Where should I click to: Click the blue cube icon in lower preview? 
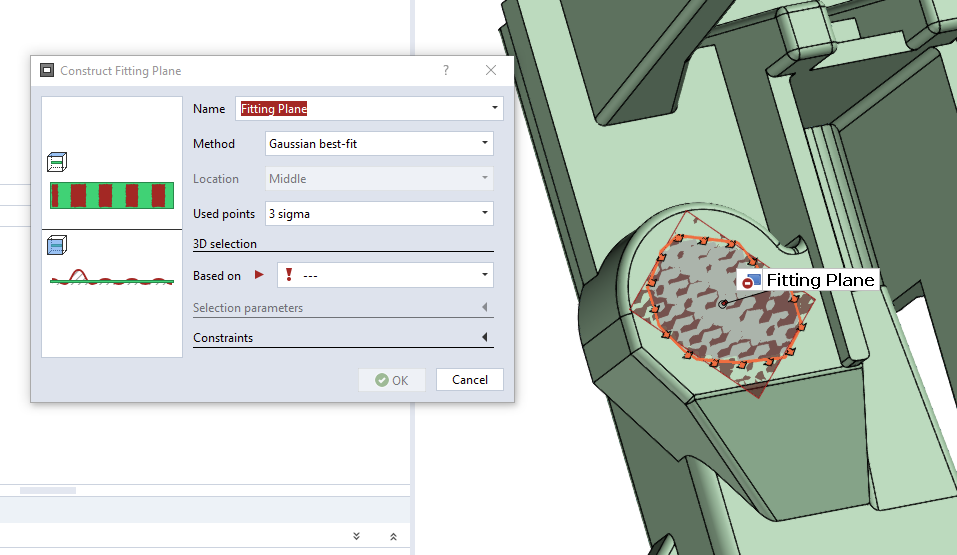(x=57, y=245)
